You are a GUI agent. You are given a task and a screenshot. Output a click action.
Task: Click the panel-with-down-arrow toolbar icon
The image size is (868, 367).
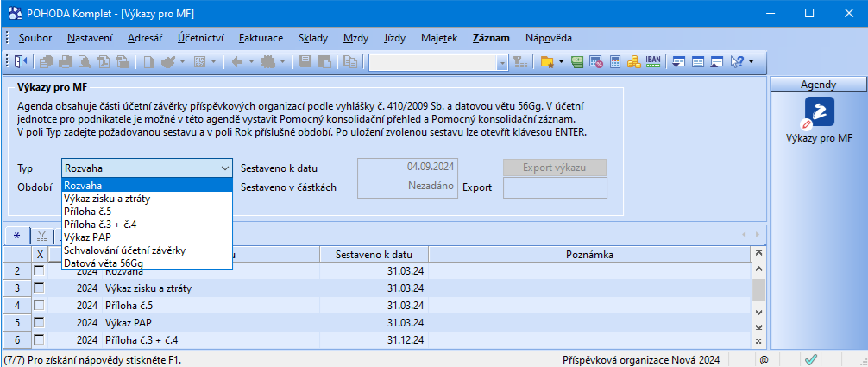(x=679, y=61)
